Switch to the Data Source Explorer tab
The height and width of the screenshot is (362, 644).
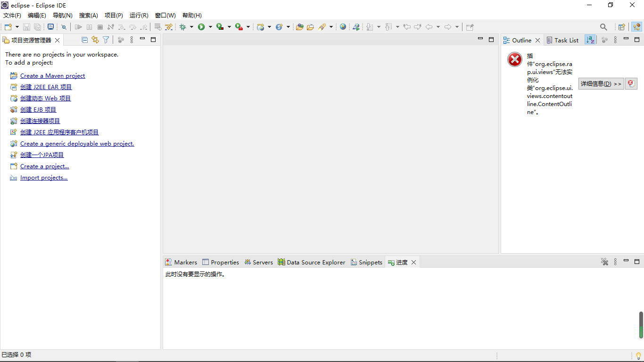tap(312, 263)
